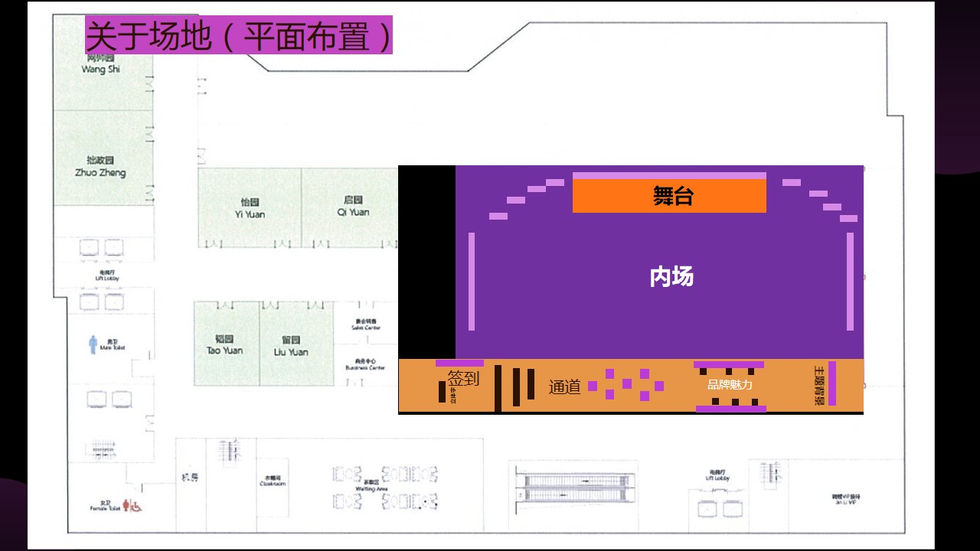Select the 签到 check-in label

(x=463, y=378)
